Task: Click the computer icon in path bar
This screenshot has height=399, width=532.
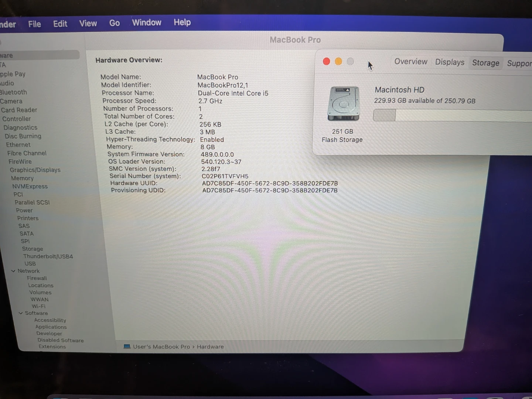Action: pos(127,347)
